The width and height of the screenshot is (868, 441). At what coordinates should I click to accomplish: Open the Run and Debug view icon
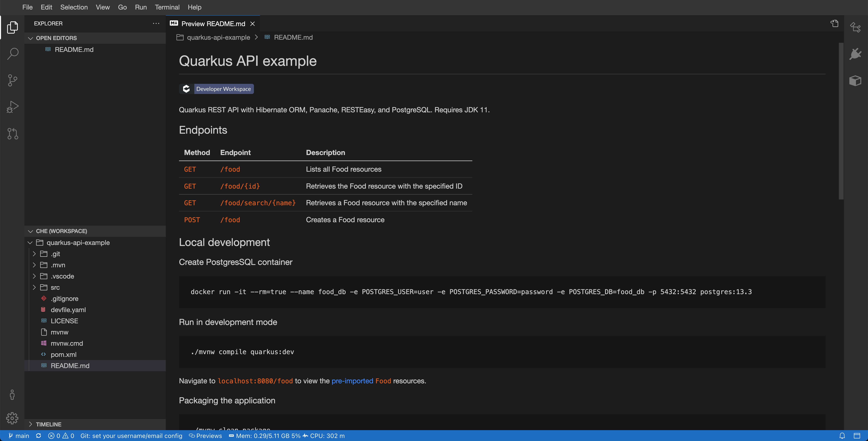click(x=13, y=107)
